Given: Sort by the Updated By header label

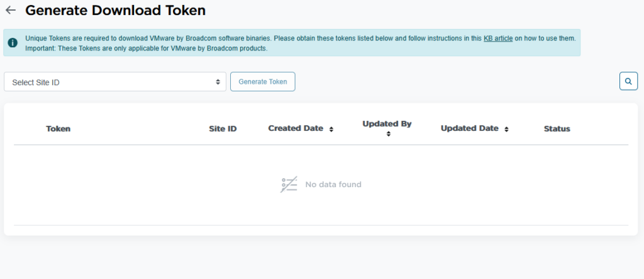Looking at the screenshot, I should click(387, 123).
